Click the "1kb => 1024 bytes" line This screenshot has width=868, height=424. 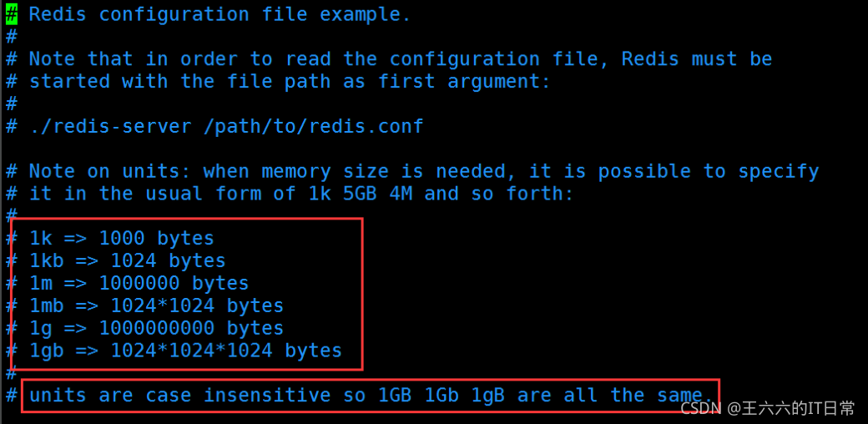pyautogui.click(x=128, y=260)
